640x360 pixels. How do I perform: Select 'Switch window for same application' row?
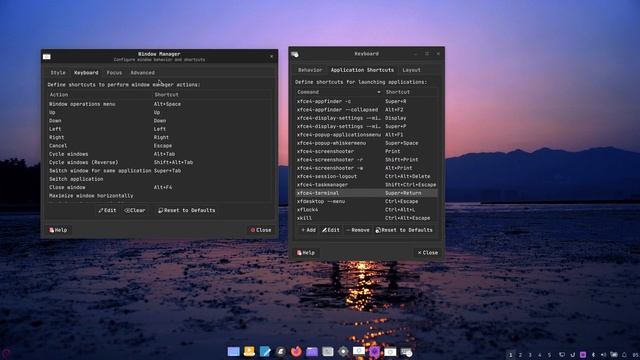pyautogui.click(x=160, y=171)
